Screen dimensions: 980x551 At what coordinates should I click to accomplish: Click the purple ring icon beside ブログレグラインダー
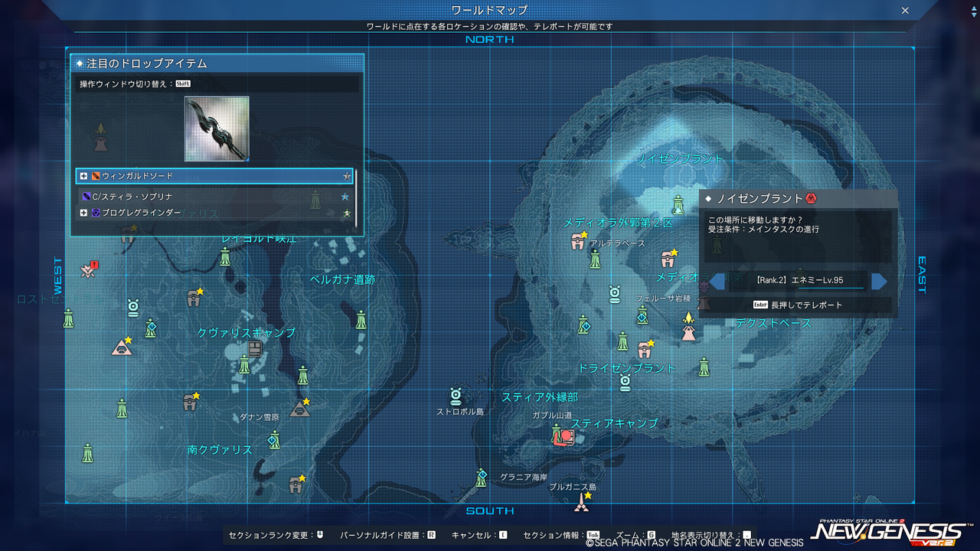[96, 213]
